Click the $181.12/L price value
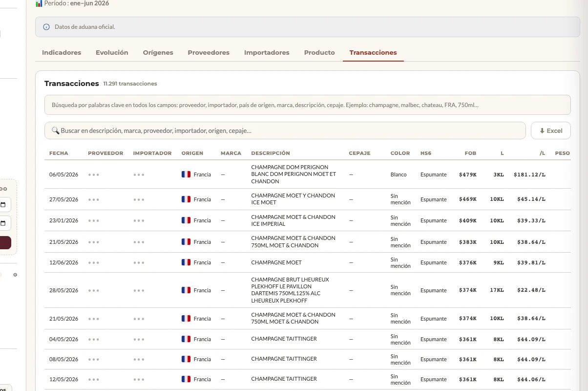 click(x=529, y=174)
